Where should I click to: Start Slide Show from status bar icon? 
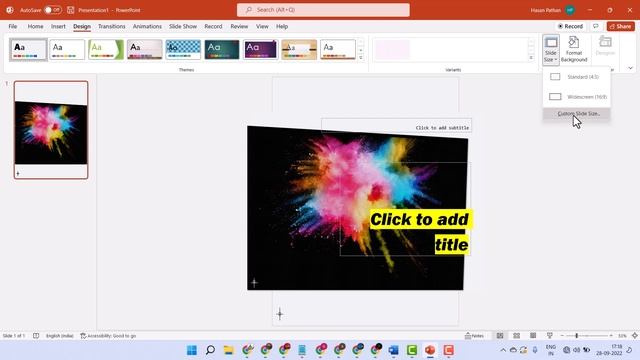click(549, 336)
